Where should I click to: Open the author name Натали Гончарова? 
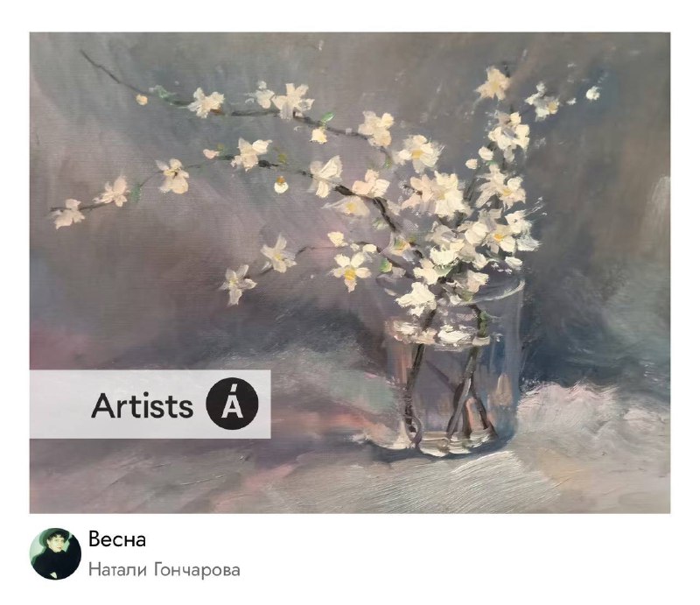[164, 570]
